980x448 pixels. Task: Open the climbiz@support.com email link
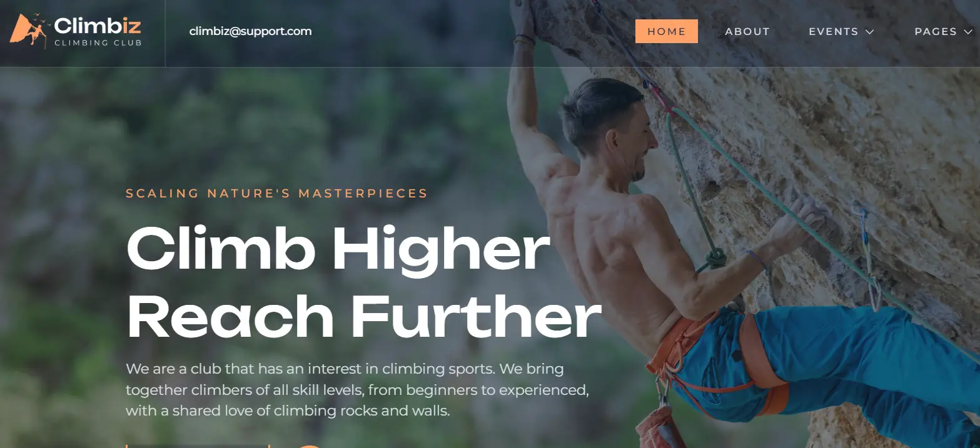coord(250,31)
